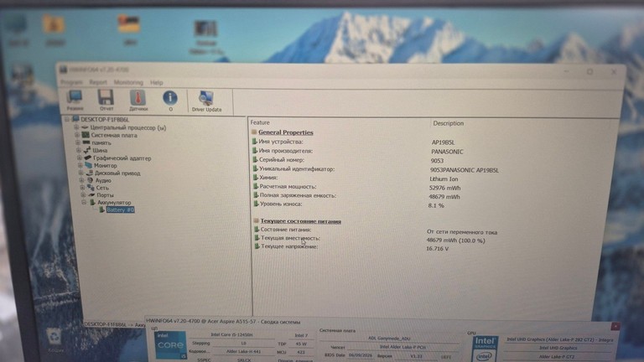This screenshot has height=362, width=644.
Task: Click the Feature column header
Action: click(x=260, y=122)
